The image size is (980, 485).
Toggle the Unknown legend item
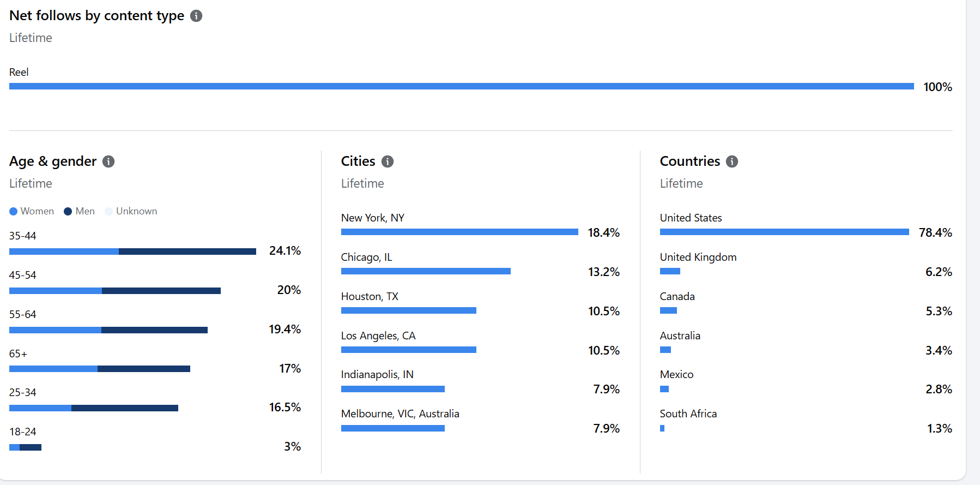(131, 211)
